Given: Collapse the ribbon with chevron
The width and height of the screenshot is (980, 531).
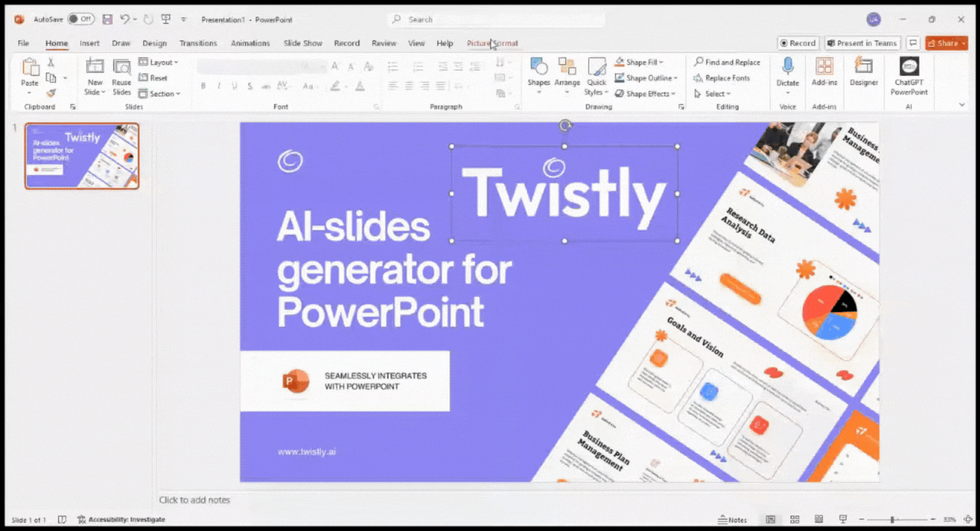Looking at the screenshot, I should coord(962,105).
